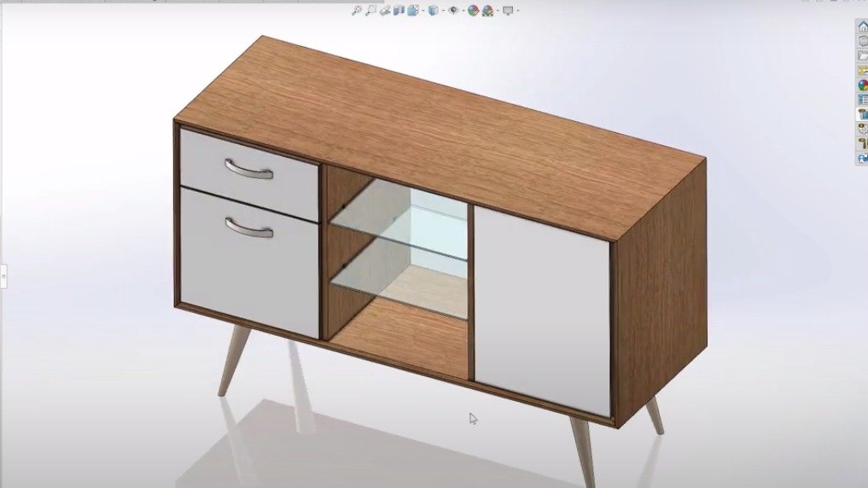Expand the View Settings dropdown arrow

[x=518, y=10]
